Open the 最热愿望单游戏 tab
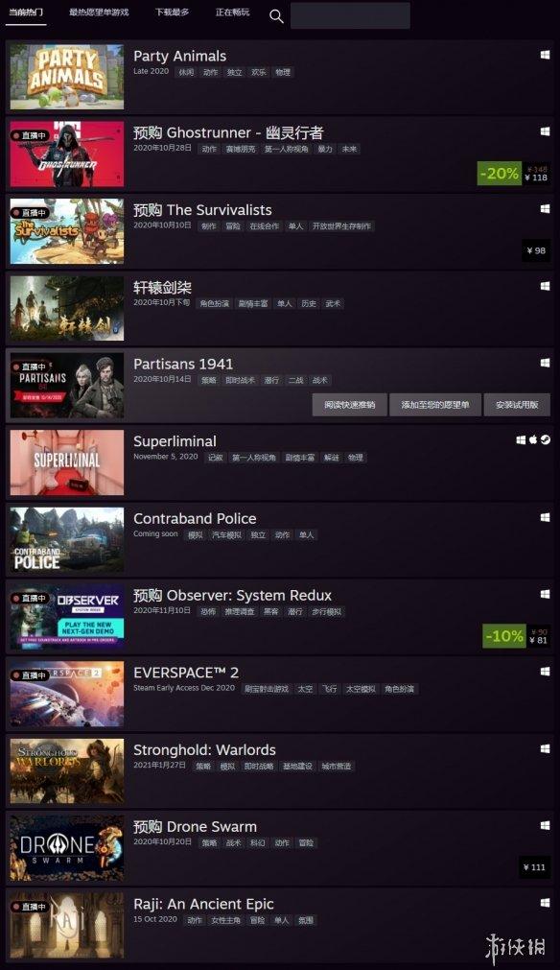Image resolution: width=560 pixels, height=970 pixels. [x=99, y=12]
